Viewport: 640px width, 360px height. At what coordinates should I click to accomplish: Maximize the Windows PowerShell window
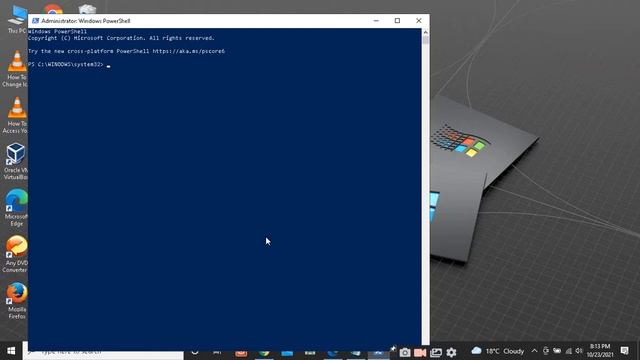click(x=397, y=21)
